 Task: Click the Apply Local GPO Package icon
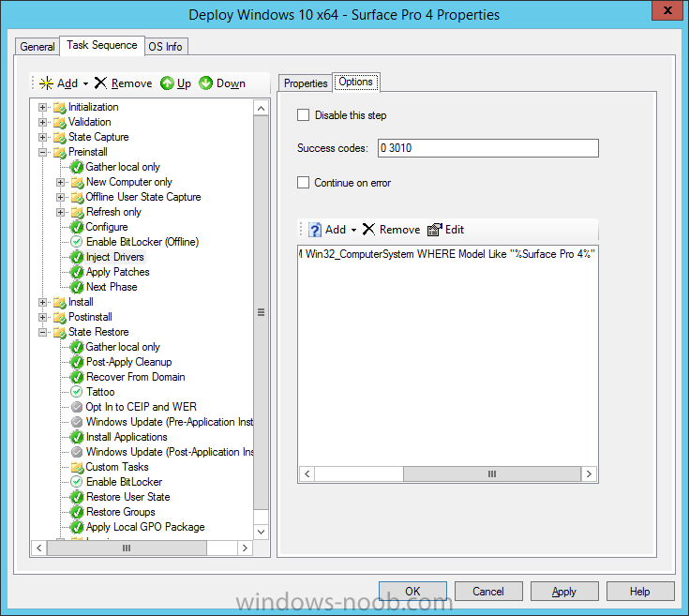pyautogui.click(x=77, y=527)
